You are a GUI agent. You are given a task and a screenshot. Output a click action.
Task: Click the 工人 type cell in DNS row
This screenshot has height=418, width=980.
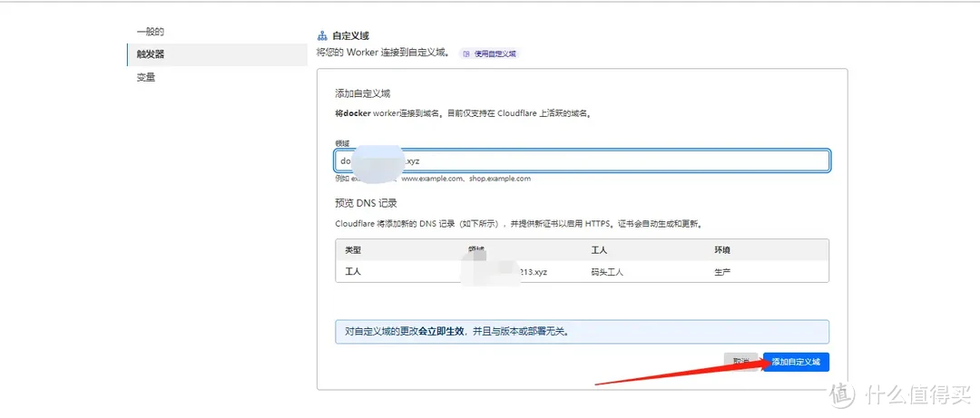tap(353, 272)
